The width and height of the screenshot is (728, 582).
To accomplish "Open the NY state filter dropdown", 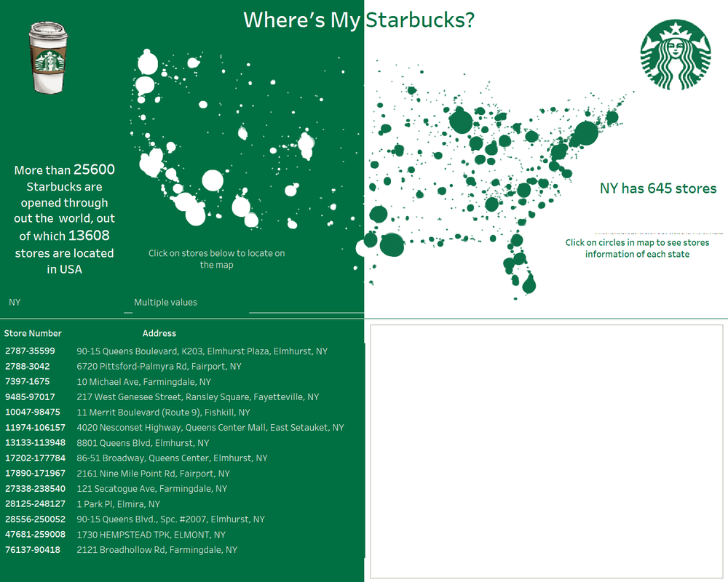I will click(x=66, y=302).
